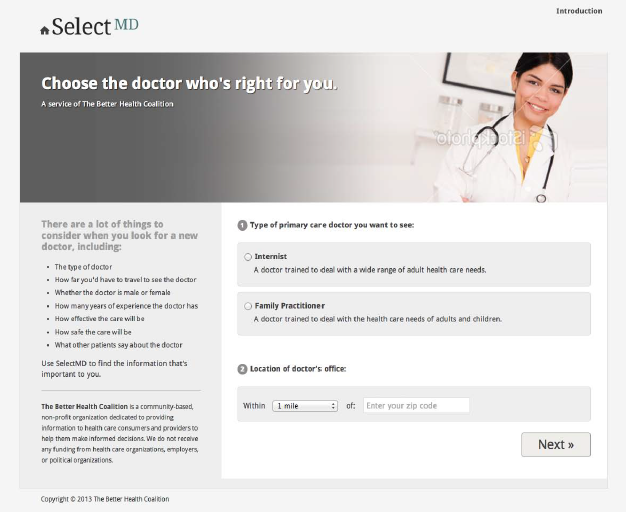Select the Family Practitioner radio button
This screenshot has height=512, width=626.
tap(248, 306)
